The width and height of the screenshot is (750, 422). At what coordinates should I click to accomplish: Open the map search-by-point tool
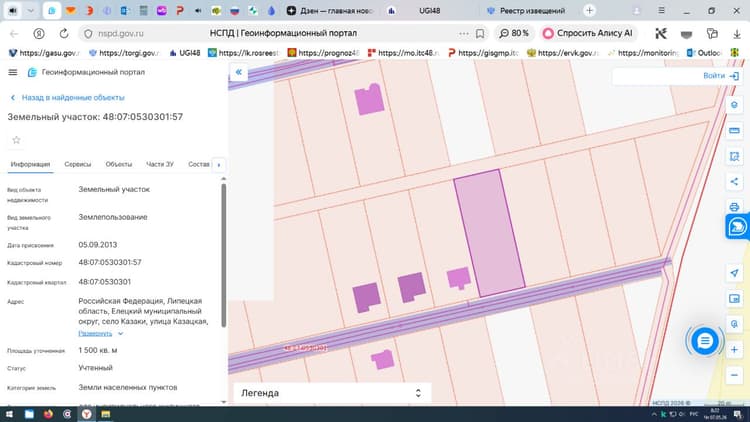[734, 324]
